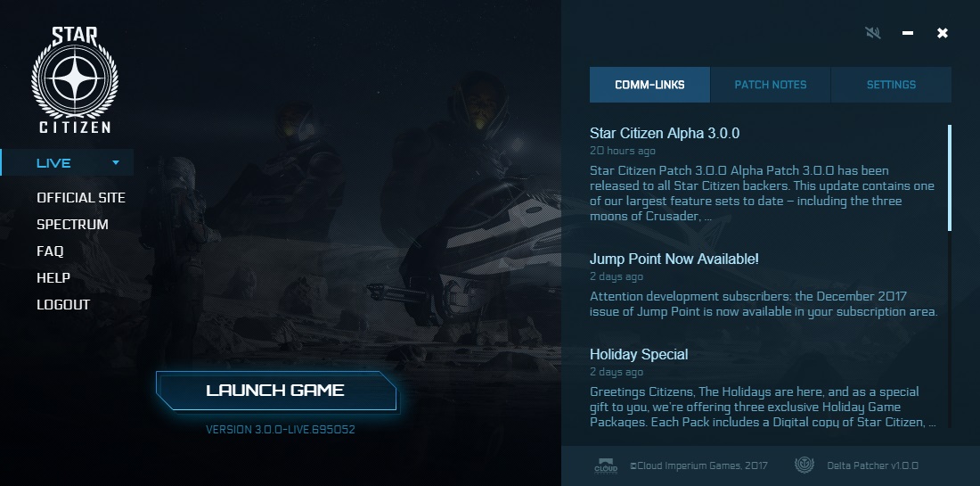
Task: Switch to the Patch Notes tab
Action: [x=770, y=85]
